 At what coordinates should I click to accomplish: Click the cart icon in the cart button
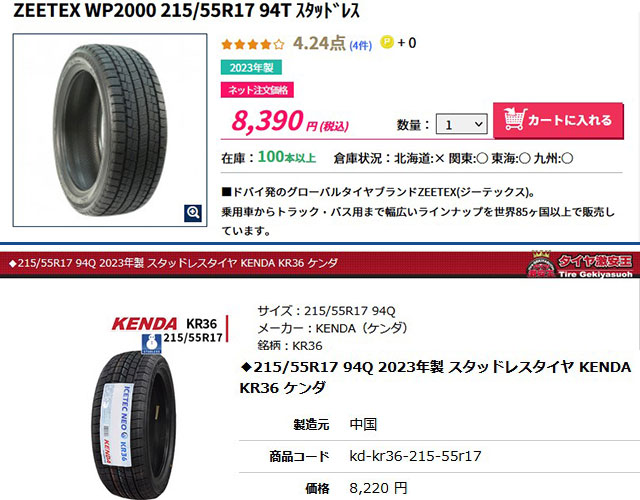click(515, 119)
